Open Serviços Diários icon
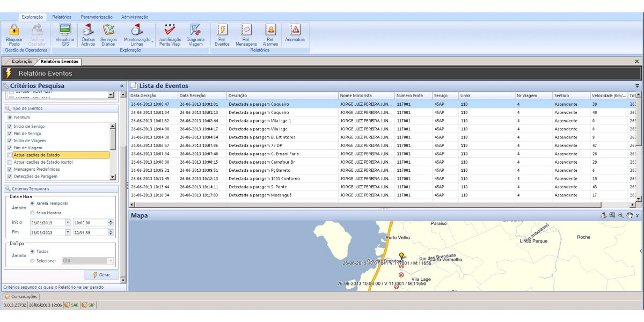This screenshot has width=644, height=322. click(x=108, y=31)
